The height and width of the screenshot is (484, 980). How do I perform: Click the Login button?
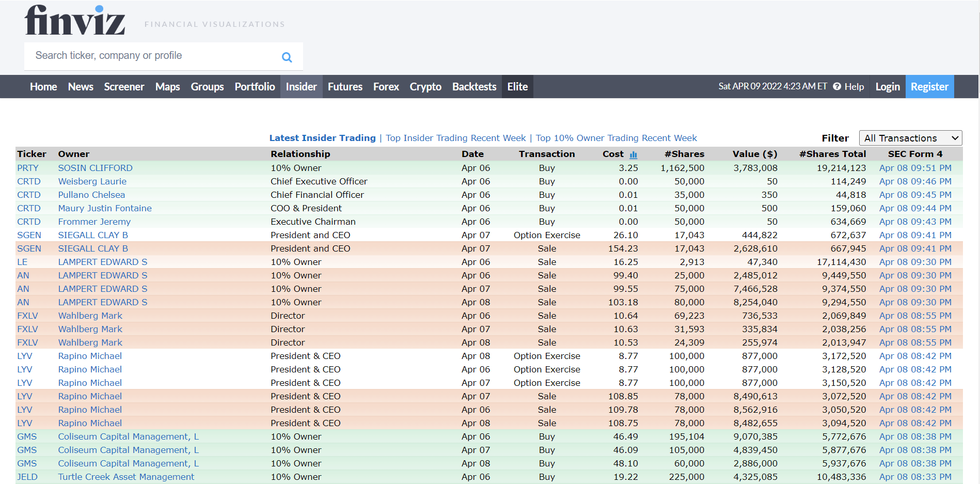(x=887, y=86)
